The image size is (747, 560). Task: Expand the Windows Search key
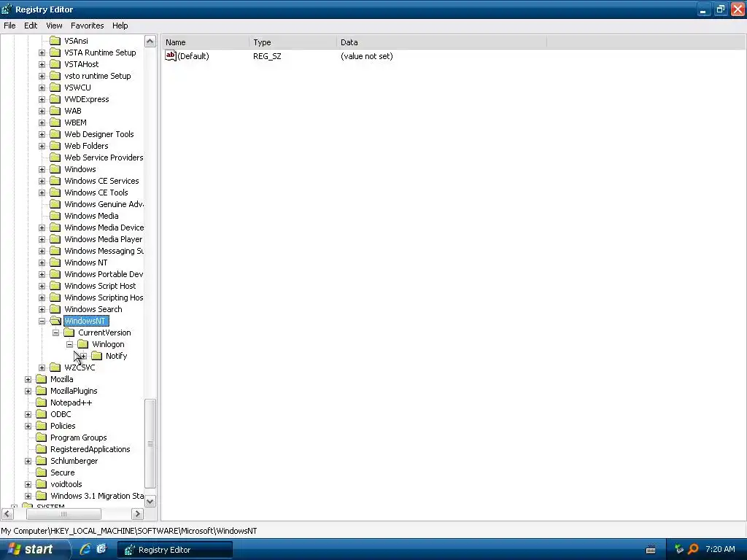point(42,309)
